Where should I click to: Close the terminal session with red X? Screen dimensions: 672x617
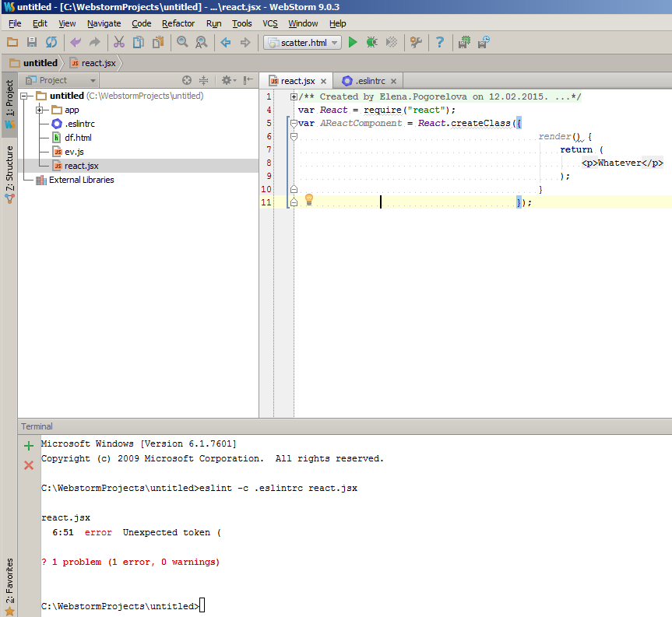tap(29, 465)
